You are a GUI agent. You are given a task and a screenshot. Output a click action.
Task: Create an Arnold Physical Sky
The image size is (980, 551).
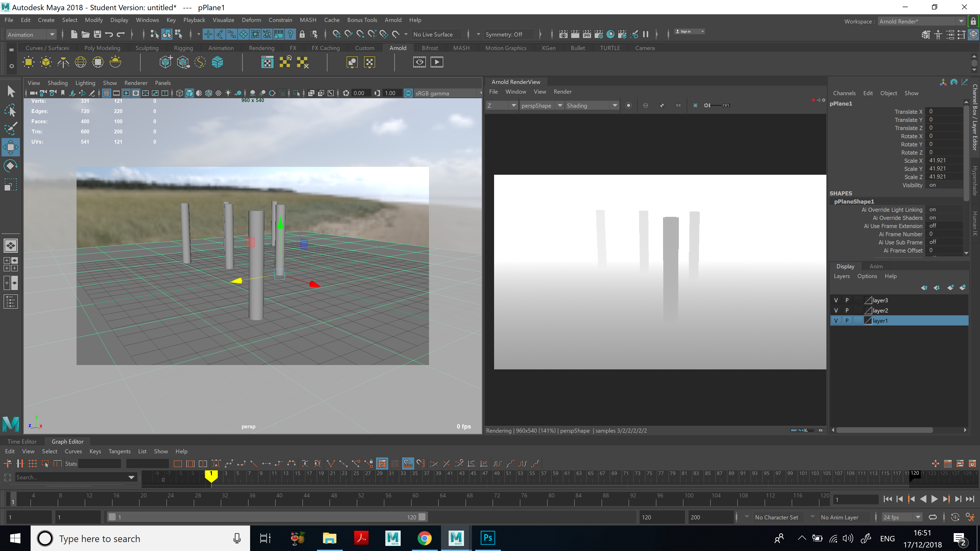115,62
